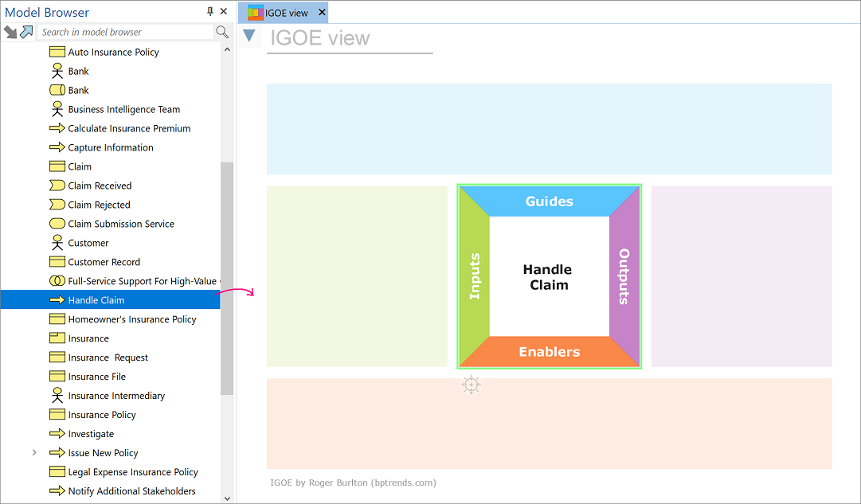Click the Claim Received event icon
Image resolution: width=861 pixels, height=504 pixels.
[x=57, y=186]
